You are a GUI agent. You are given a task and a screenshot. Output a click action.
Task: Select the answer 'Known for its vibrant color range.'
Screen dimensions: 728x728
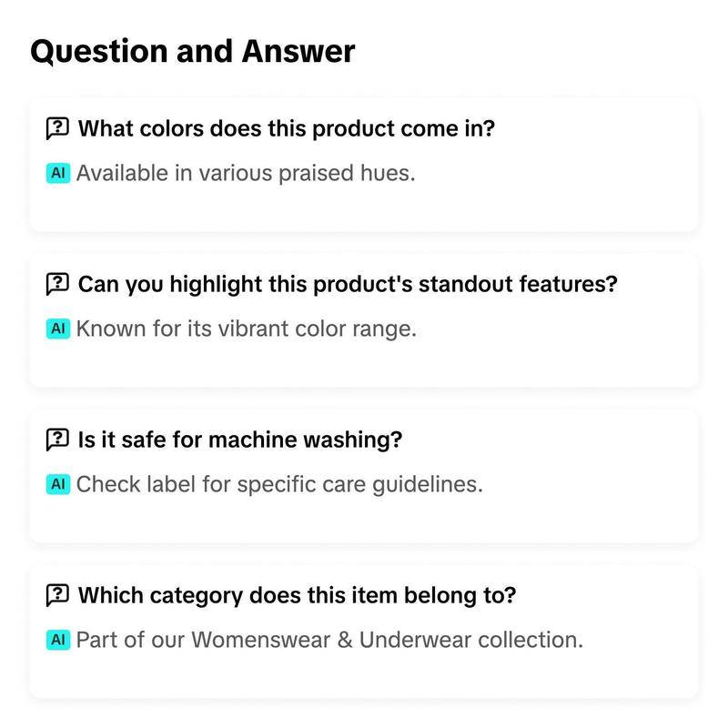click(247, 329)
